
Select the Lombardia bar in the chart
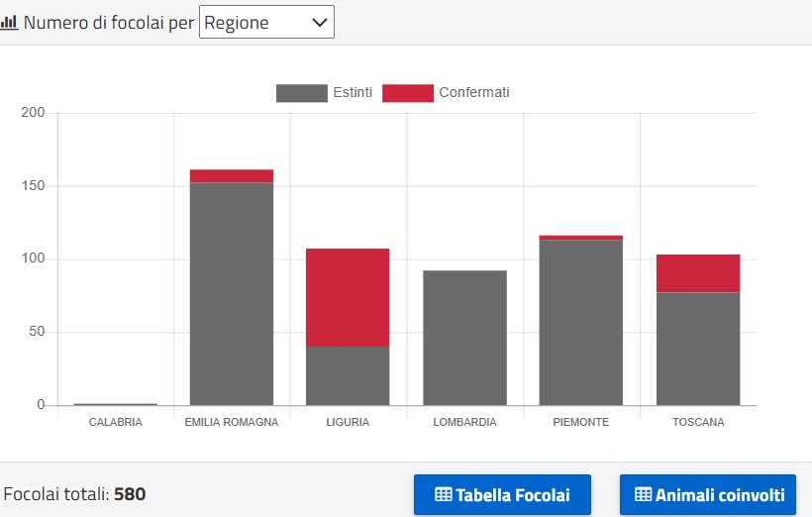464,338
